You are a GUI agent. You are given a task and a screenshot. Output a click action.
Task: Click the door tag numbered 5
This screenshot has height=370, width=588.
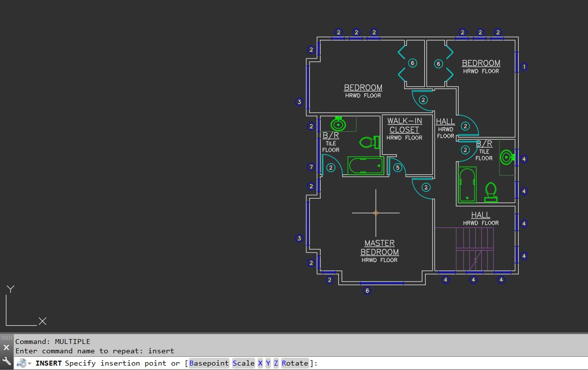point(398,168)
